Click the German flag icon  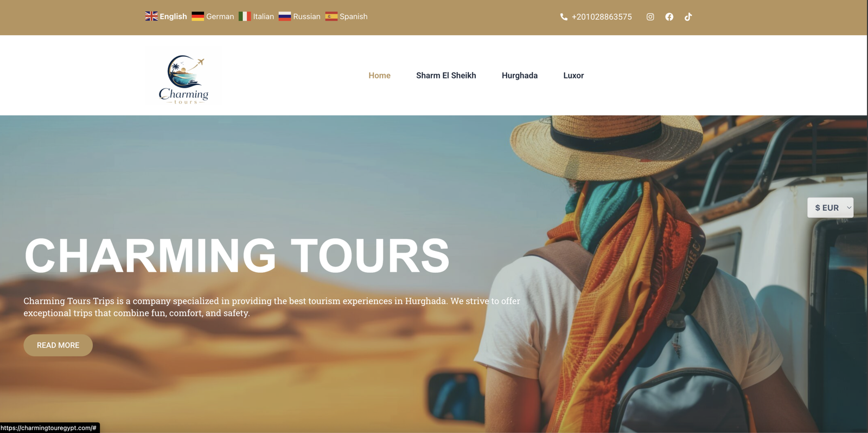pyautogui.click(x=198, y=16)
